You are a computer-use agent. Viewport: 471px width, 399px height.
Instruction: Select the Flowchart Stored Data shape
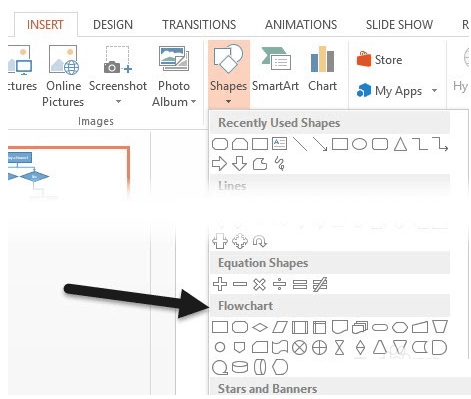[x=420, y=348]
